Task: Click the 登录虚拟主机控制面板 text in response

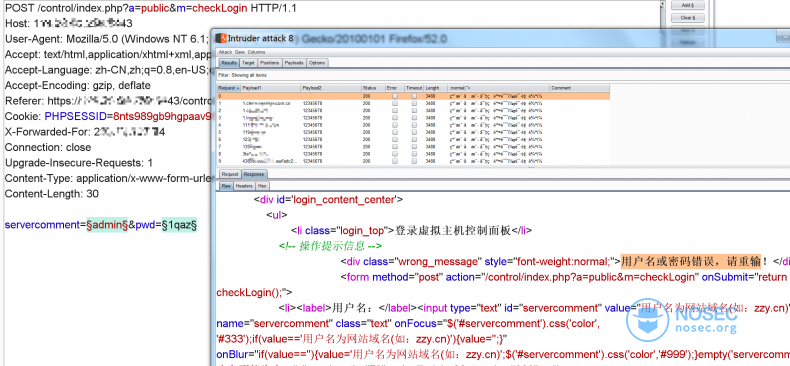Action: click(453, 230)
